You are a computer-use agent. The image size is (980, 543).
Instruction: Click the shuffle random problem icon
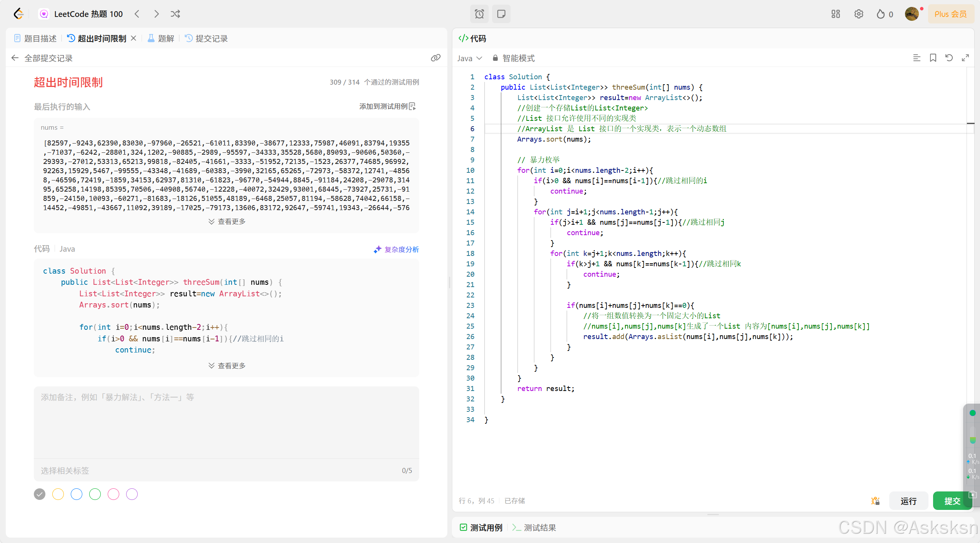[x=175, y=14]
